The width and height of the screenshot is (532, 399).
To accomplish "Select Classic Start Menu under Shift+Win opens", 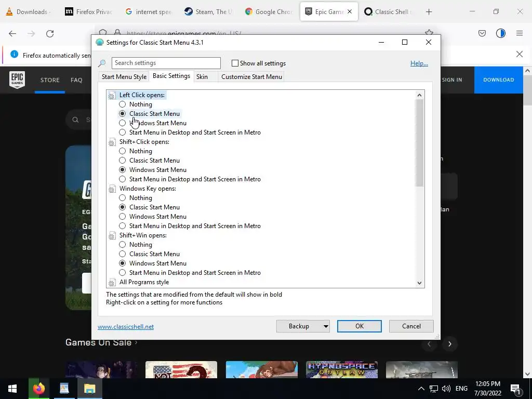I will click(x=123, y=254).
